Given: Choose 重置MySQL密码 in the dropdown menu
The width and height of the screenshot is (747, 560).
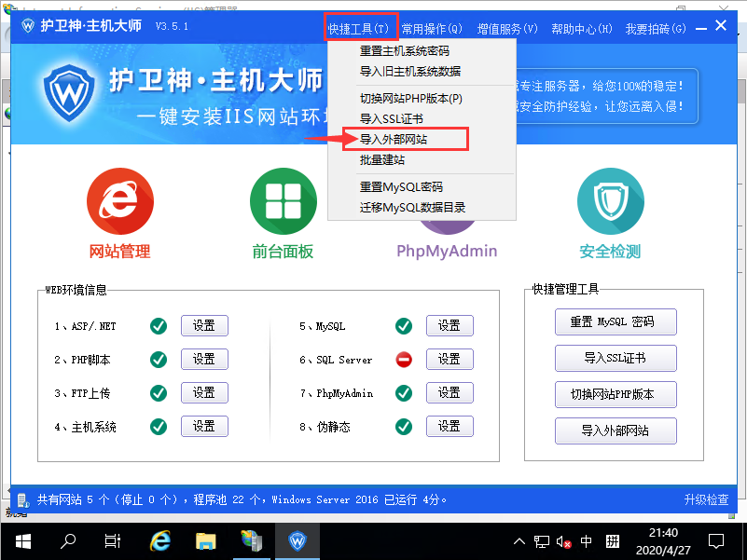Looking at the screenshot, I should coord(401,187).
